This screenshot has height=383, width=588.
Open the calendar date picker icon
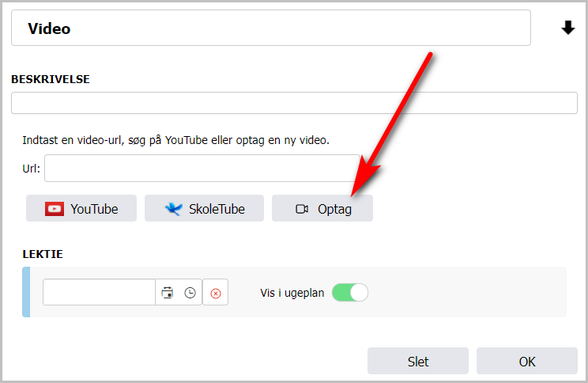point(168,293)
